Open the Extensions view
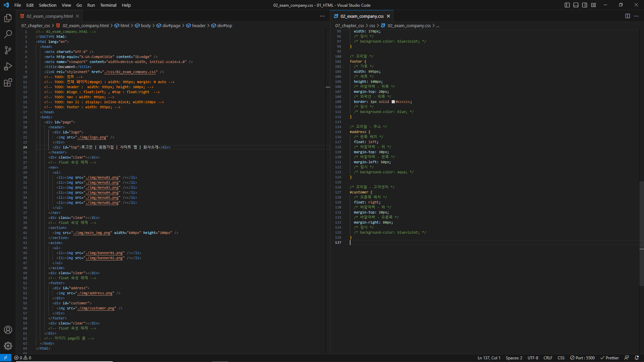 [8, 82]
